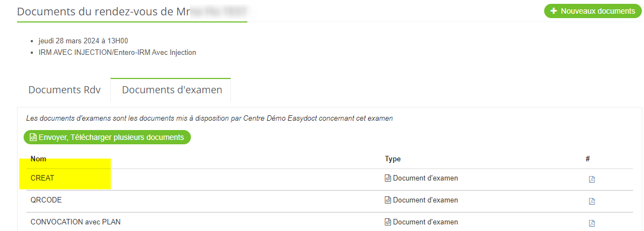644x231 pixels.
Task: Click the jeudi 28 mars 2024 appointment line
Action: 83,41
